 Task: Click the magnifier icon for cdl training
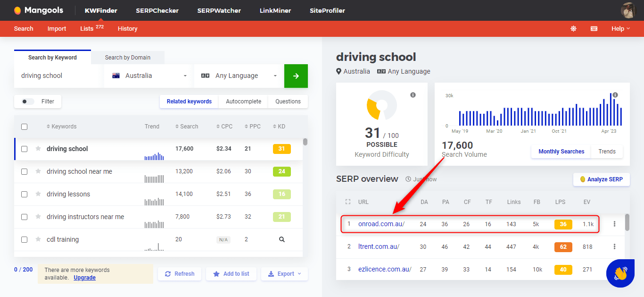[x=282, y=239]
